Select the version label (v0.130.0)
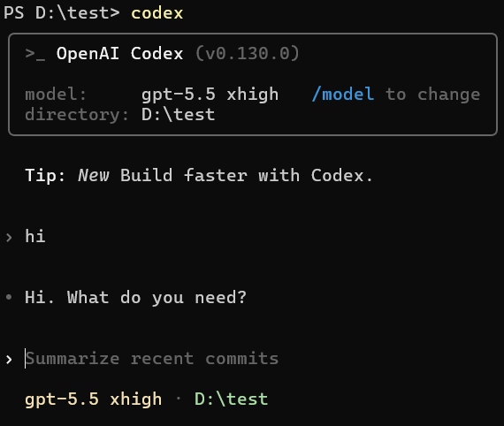The height and width of the screenshot is (426, 504). click(x=248, y=53)
